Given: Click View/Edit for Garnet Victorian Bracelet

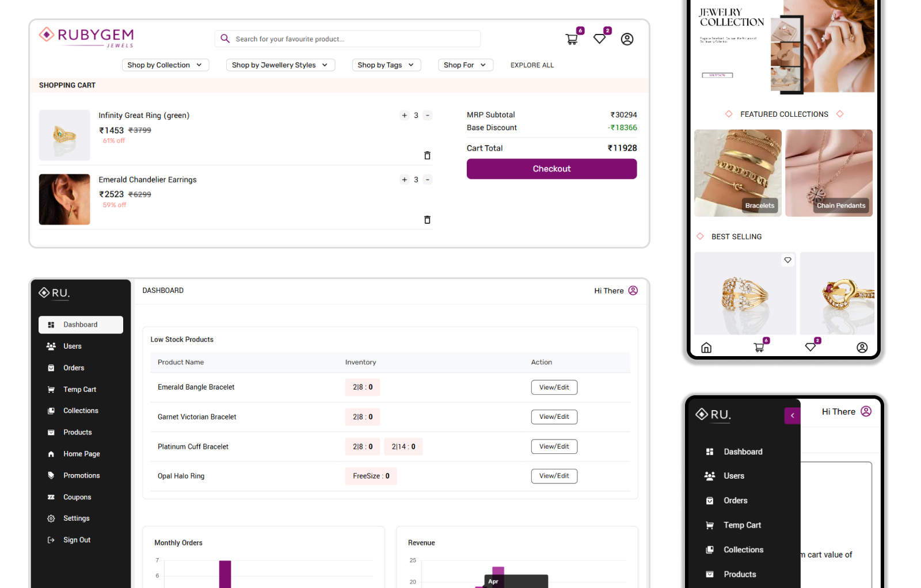Looking at the screenshot, I should [554, 417].
